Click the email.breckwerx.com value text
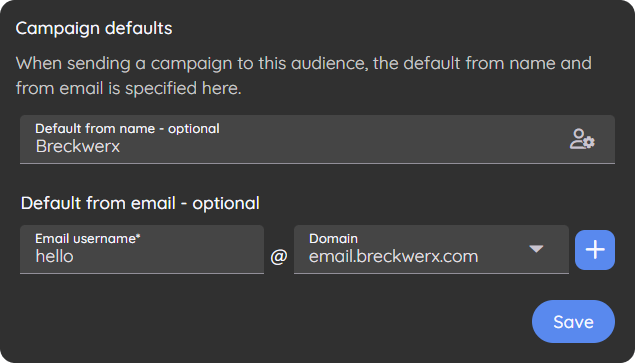The image size is (635, 363). tap(393, 256)
